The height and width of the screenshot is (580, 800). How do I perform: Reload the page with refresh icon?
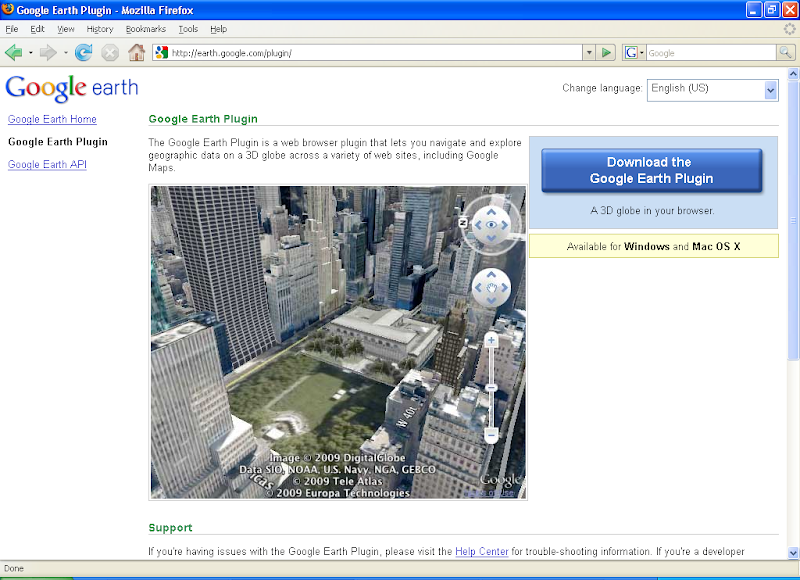[83, 53]
